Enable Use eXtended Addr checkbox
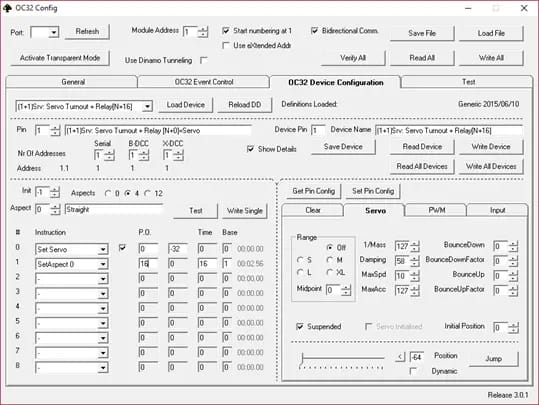Screen dimensions: 539x405 coord(226,45)
